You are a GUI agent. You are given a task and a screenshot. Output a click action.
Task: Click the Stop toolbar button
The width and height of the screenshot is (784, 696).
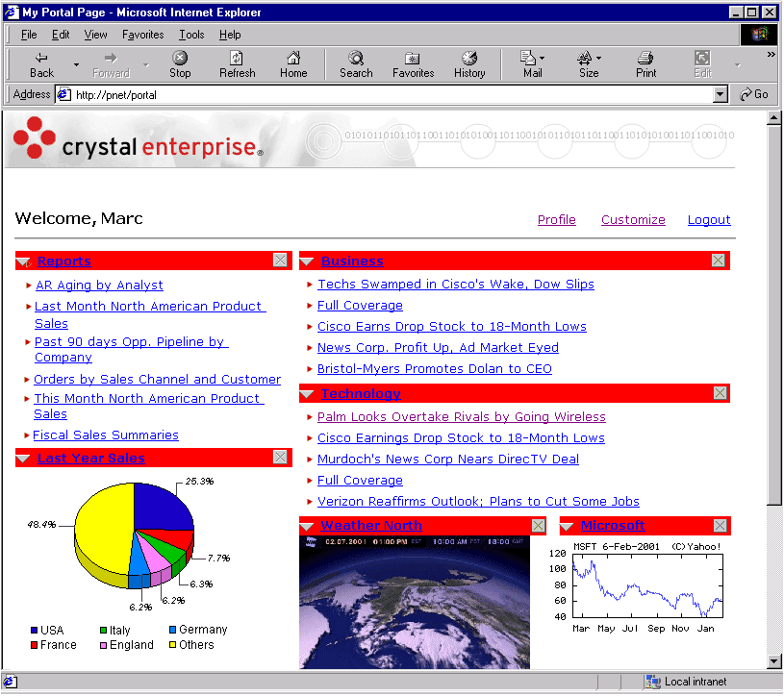[180, 65]
